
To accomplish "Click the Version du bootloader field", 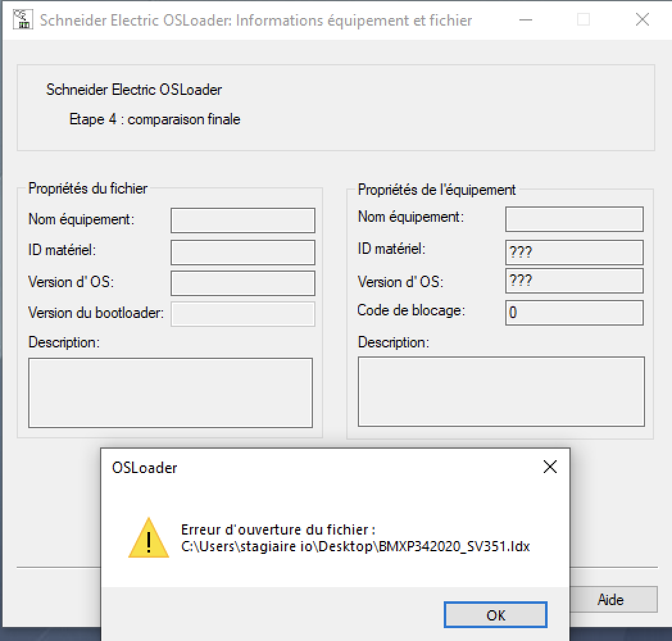I will point(242,314).
